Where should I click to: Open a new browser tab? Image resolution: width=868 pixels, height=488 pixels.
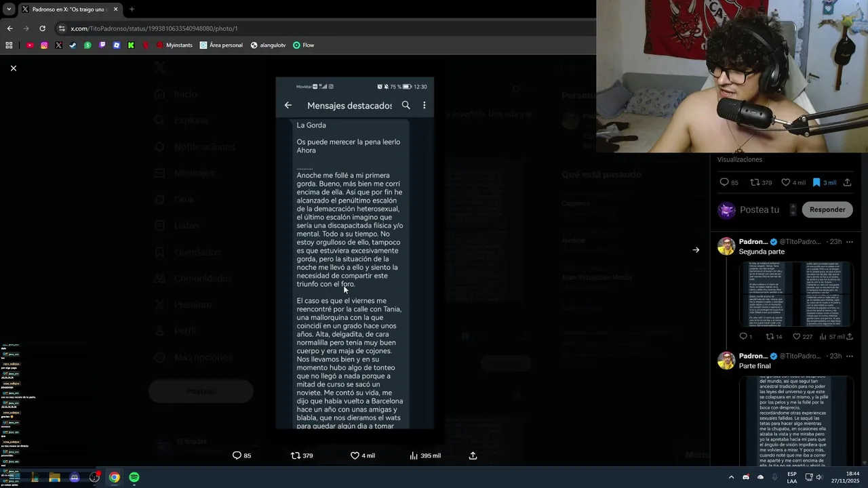pos(132,9)
